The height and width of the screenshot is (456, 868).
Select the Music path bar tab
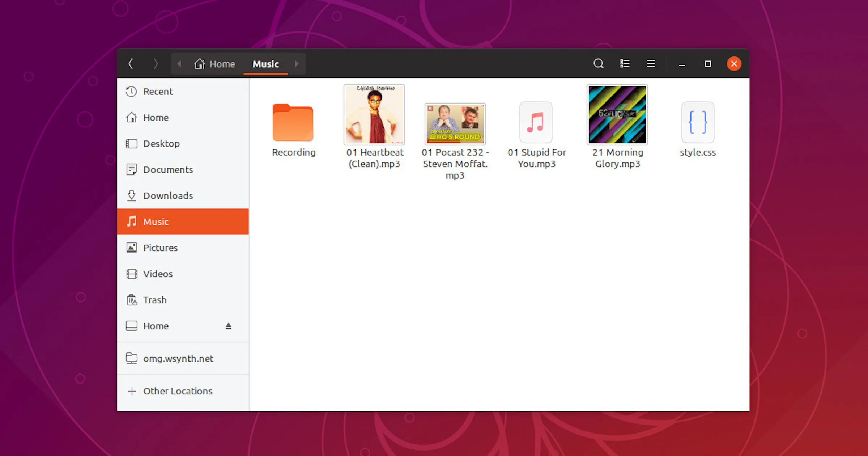[x=265, y=64]
